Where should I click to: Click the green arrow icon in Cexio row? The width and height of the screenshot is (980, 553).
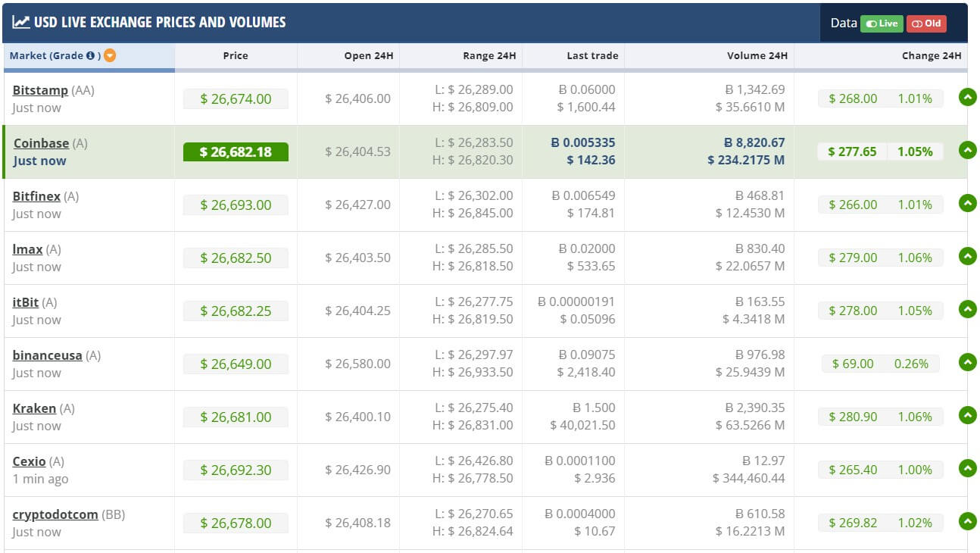[x=967, y=468]
